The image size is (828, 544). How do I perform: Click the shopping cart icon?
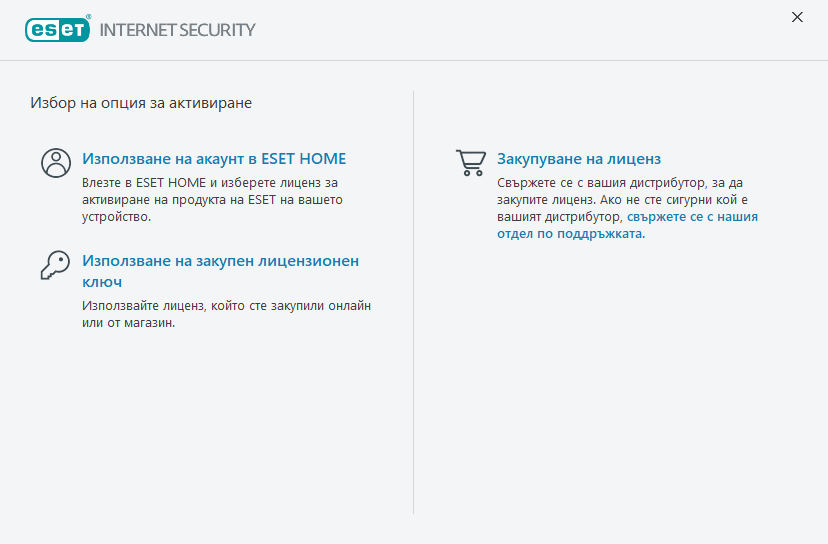tap(470, 163)
